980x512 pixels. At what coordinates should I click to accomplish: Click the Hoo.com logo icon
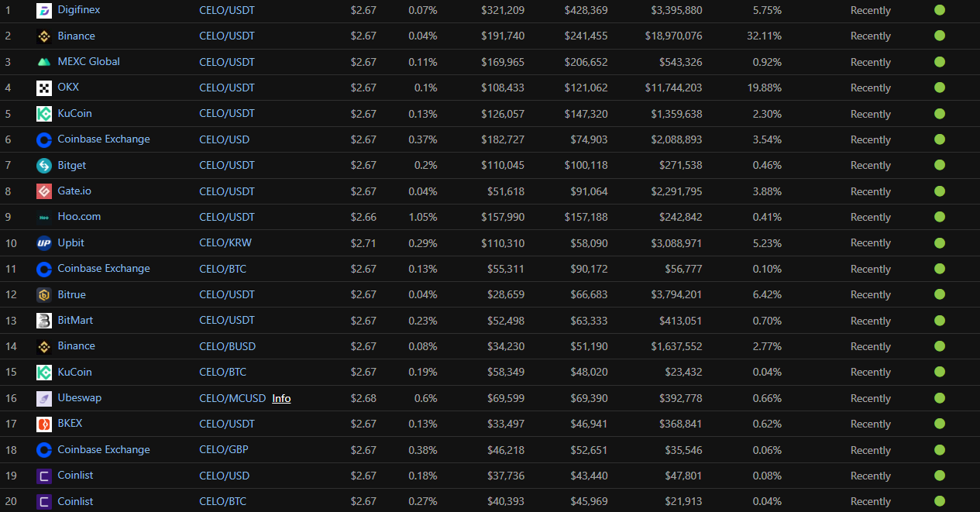(44, 217)
